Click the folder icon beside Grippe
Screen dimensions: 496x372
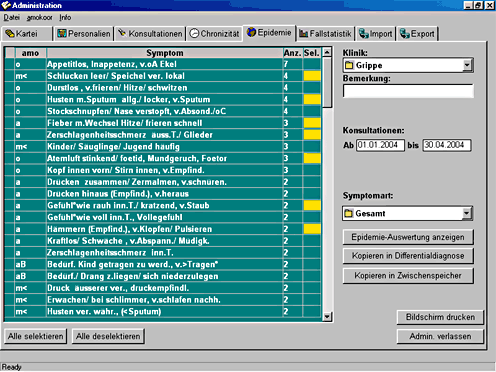click(349, 65)
